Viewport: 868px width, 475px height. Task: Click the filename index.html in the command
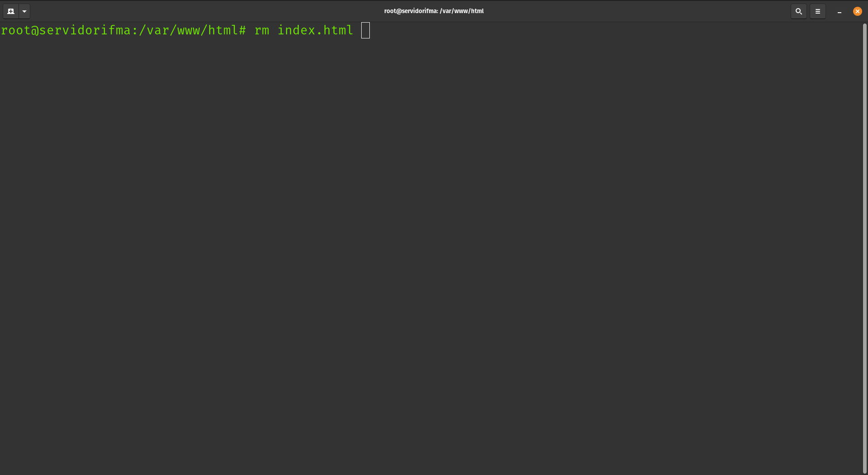(x=315, y=30)
